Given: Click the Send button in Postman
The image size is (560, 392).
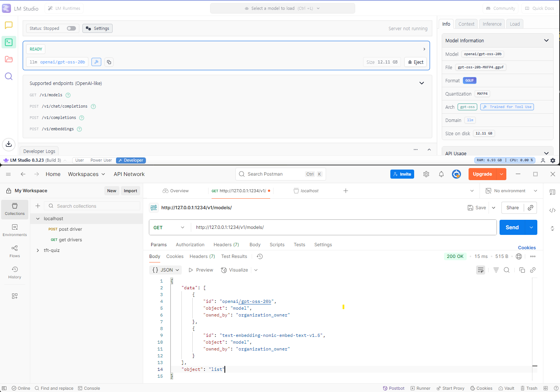Looking at the screenshot, I should point(512,227).
